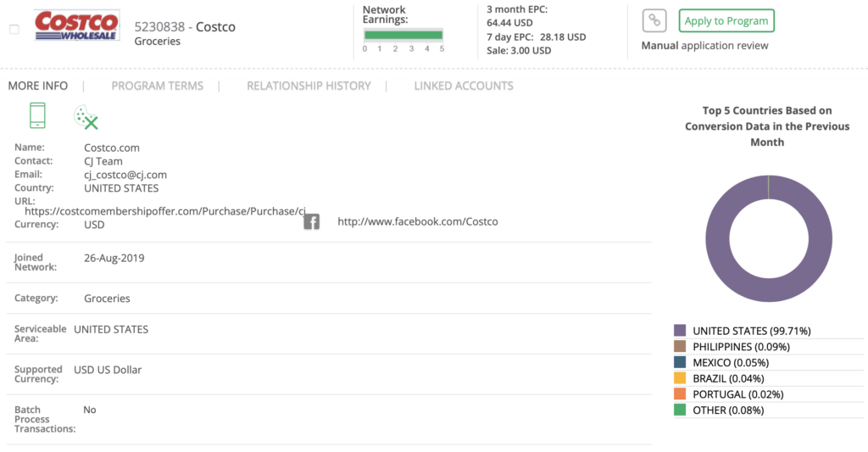Image resolution: width=868 pixels, height=452 pixels.
Task: Open the Relationship History tab
Action: pos(309,86)
